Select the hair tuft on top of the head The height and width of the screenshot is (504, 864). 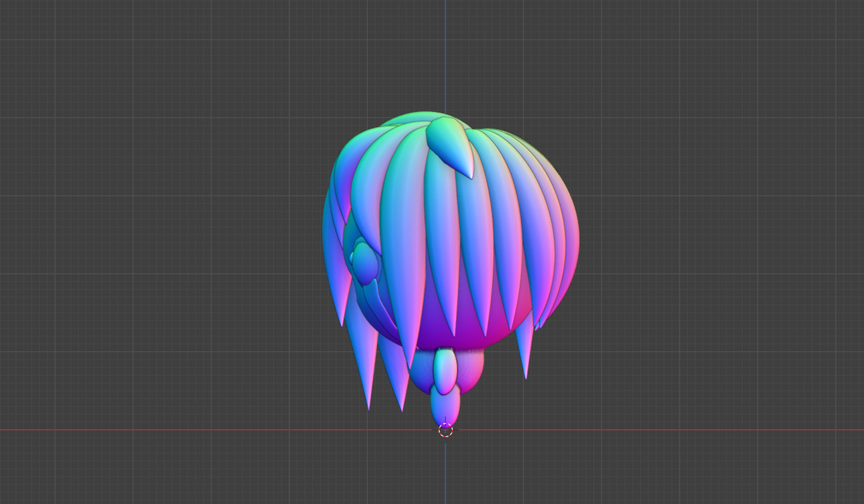tap(451, 146)
